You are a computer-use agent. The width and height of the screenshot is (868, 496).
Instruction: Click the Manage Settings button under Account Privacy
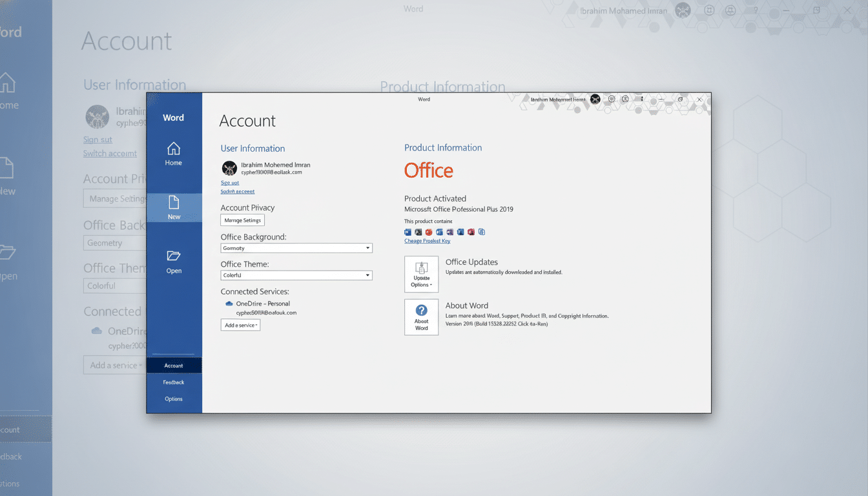tap(242, 220)
